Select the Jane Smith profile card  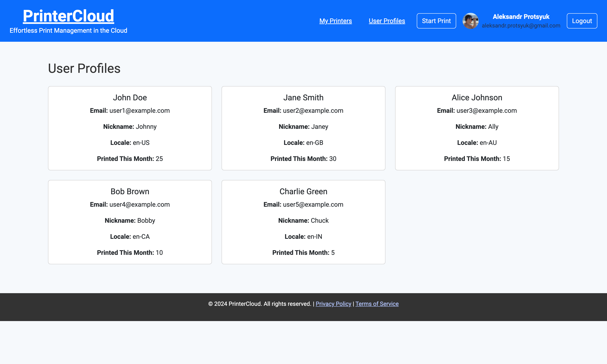[303, 128]
